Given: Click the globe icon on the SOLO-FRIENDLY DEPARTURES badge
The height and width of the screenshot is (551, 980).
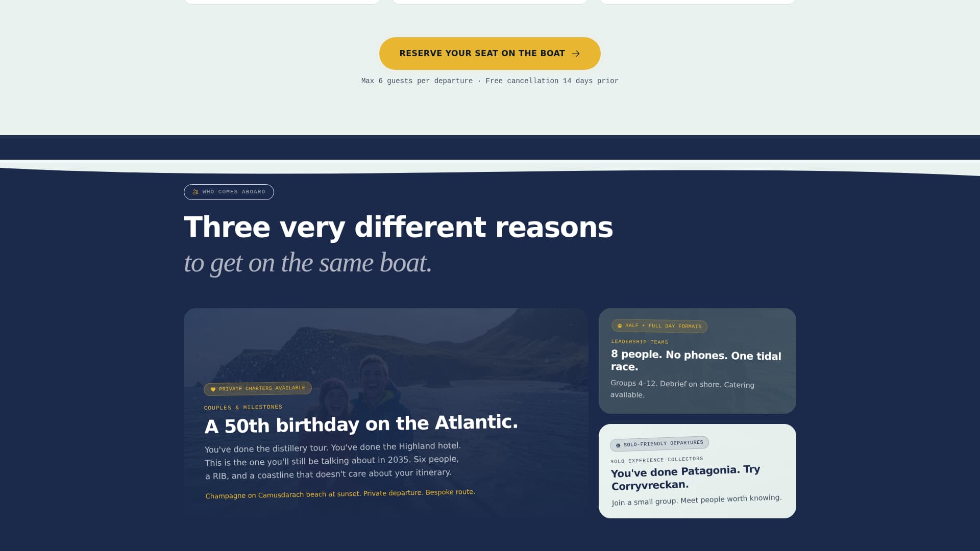Looking at the screenshot, I should click(617, 443).
